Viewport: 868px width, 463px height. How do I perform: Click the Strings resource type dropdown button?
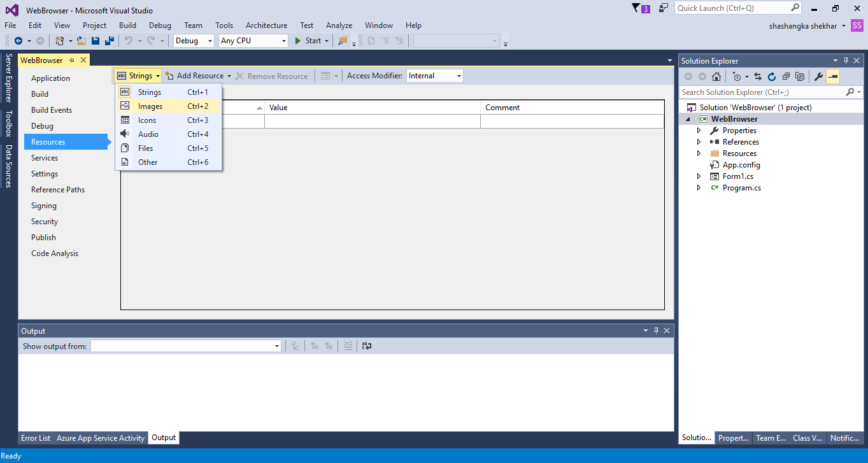tap(138, 76)
